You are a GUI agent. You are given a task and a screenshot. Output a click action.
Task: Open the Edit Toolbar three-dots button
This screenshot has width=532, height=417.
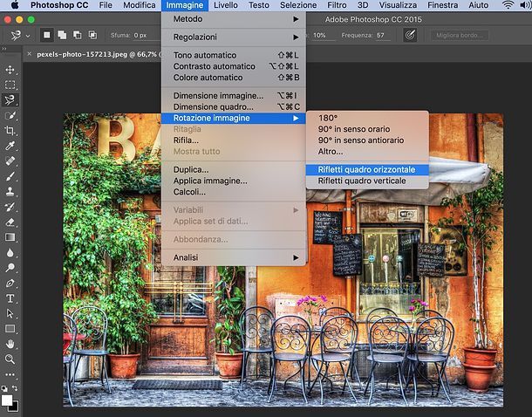[10, 374]
